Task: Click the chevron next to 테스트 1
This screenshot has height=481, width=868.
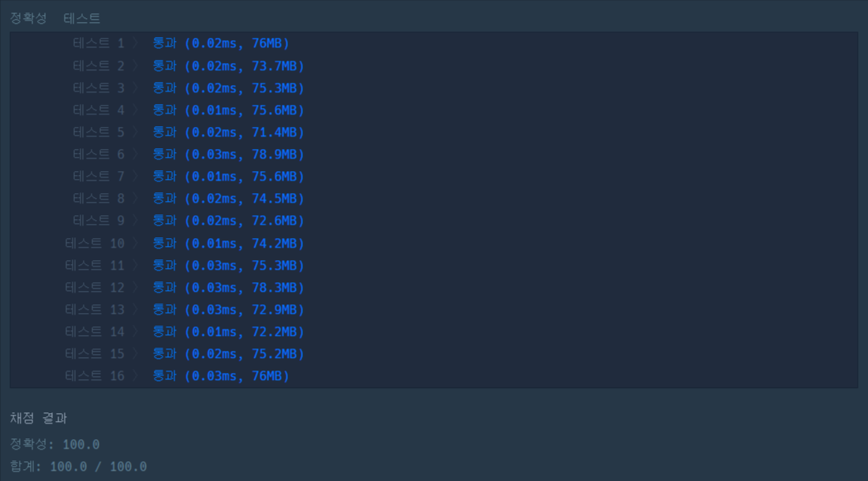Action: [135, 43]
